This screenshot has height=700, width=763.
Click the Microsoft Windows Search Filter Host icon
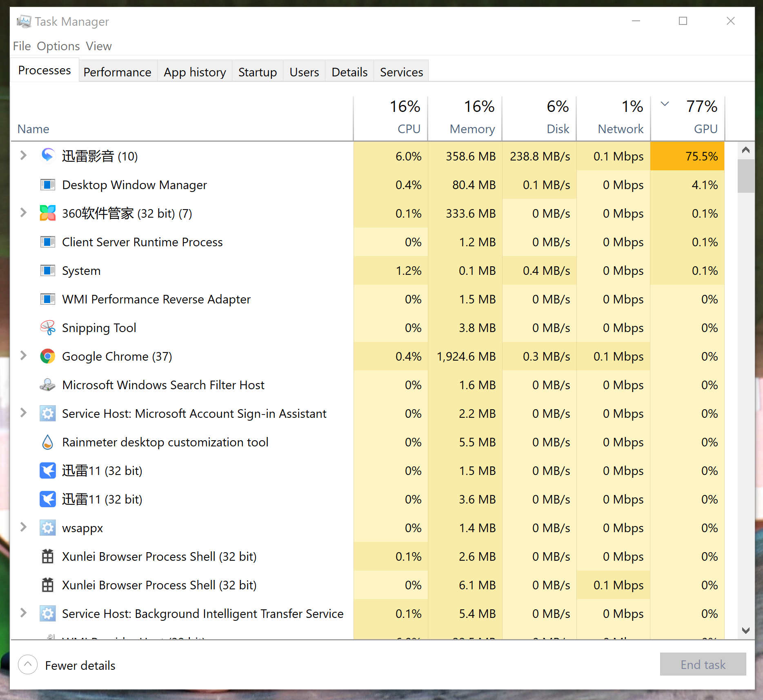tap(47, 385)
